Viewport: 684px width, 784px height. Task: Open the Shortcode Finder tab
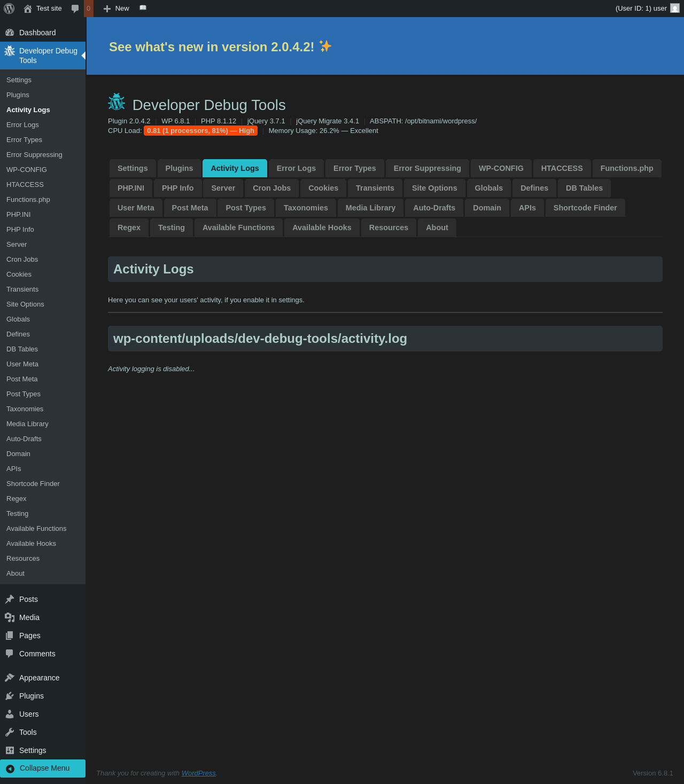(x=585, y=208)
